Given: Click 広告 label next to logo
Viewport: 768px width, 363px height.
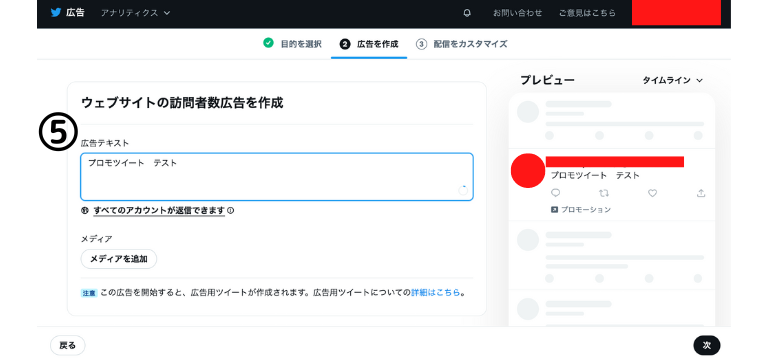Looking at the screenshot, I should point(75,13).
